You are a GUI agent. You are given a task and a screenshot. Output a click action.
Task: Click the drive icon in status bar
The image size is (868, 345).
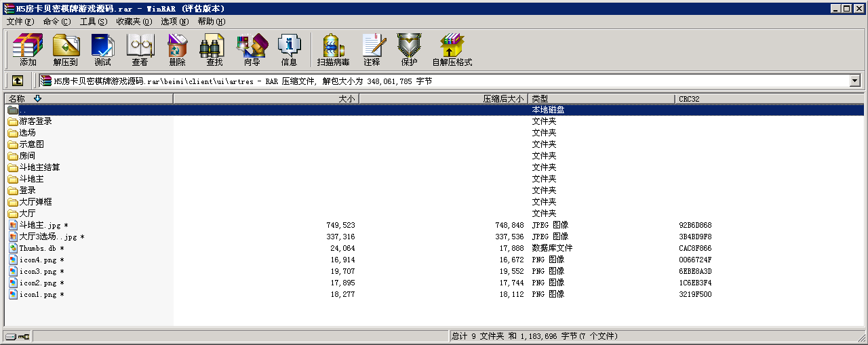pyautogui.click(x=12, y=336)
